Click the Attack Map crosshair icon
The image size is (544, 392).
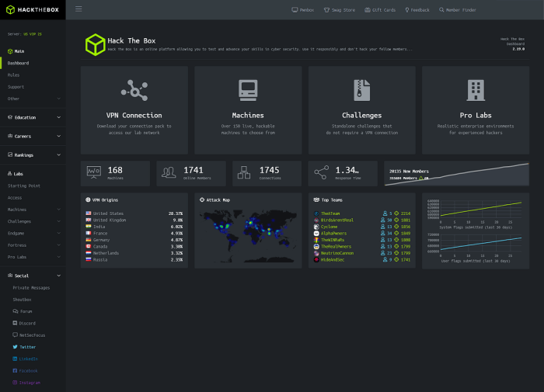coord(202,200)
